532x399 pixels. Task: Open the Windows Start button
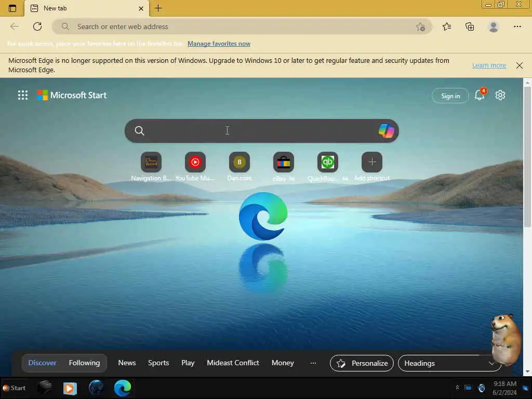point(14,388)
